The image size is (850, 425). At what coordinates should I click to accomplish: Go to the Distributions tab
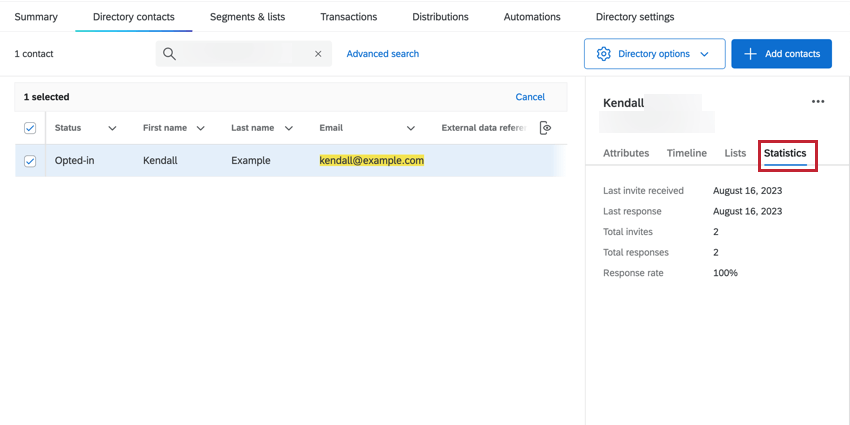440,17
